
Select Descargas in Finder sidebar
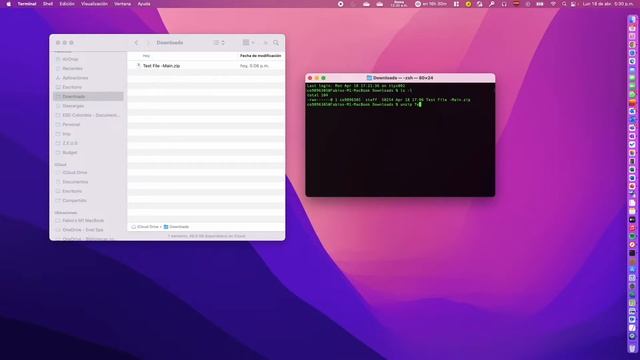point(73,106)
